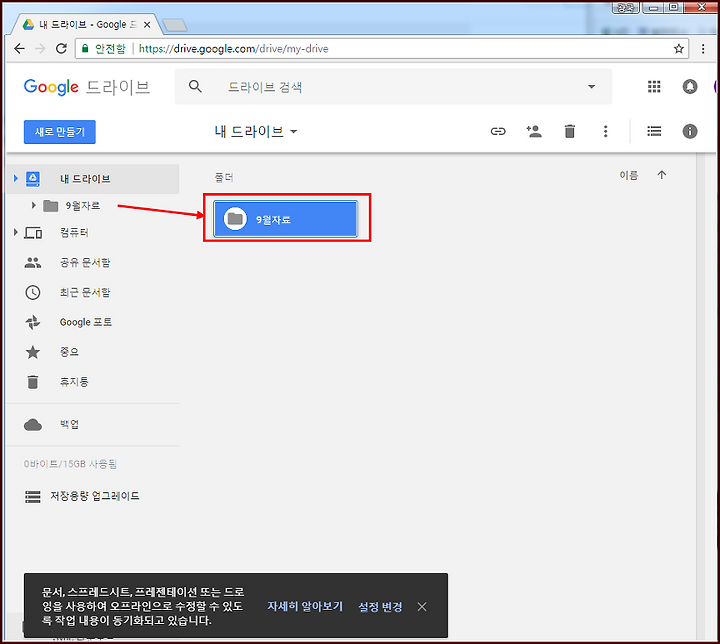The image size is (720, 644).
Task: Open 컴퓨터 section
Action: (74, 233)
